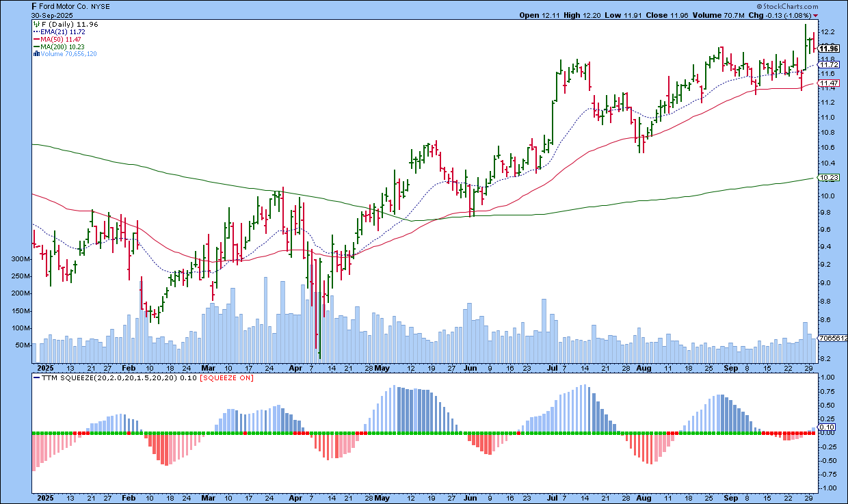The width and height of the screenshot is (848, 504).
Task: Click the green MA(200) legend line marker
Action: point(36,47)
